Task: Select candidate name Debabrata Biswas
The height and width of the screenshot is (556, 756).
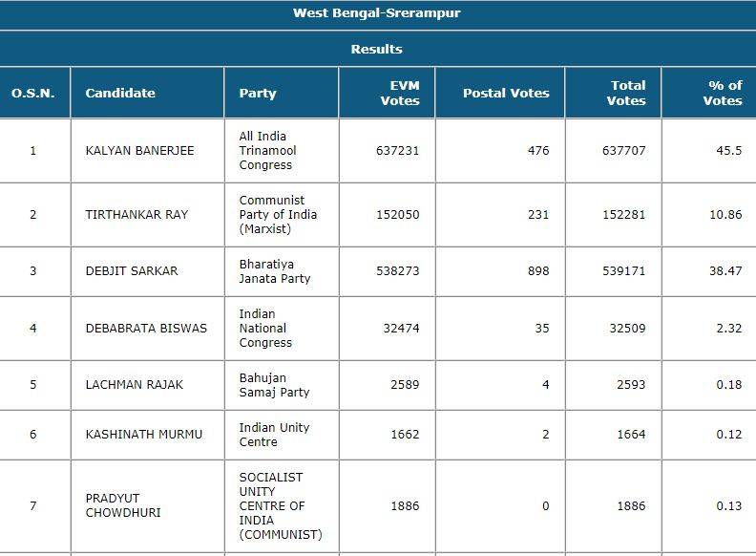Action: pos(146,329)
